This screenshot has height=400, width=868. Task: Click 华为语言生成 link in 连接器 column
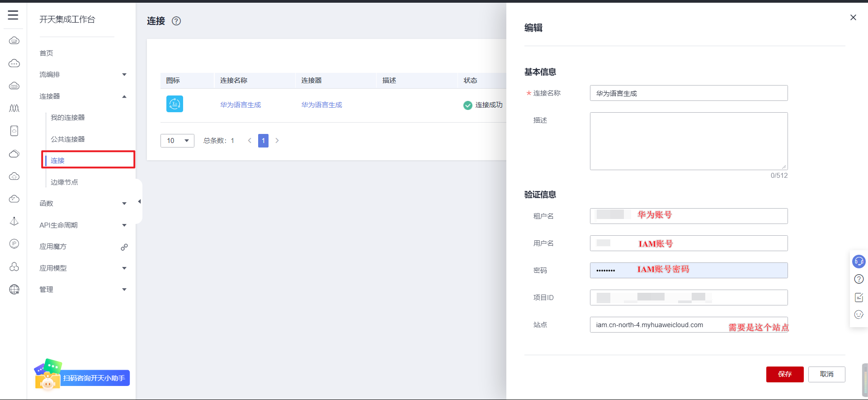[x=322, y=105]
